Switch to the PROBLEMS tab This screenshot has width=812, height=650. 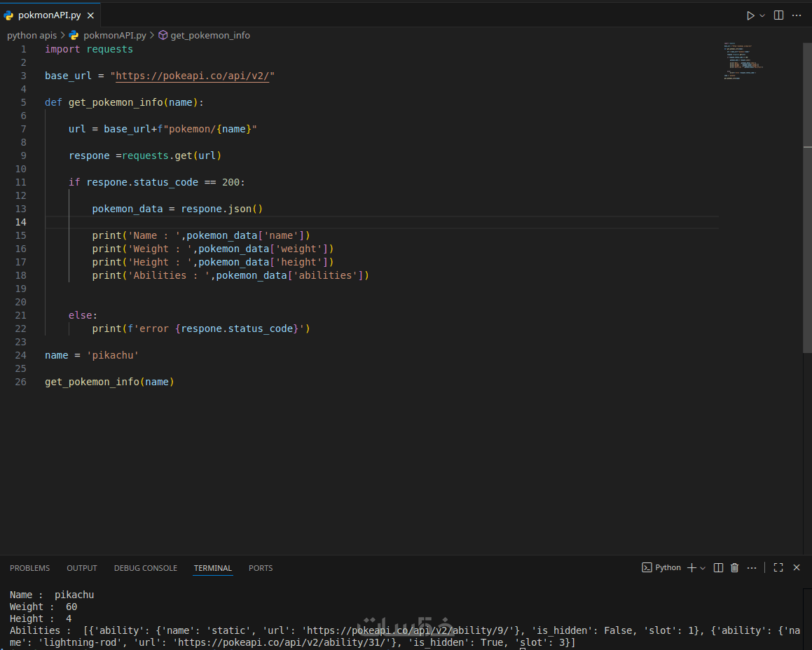click(x=30, y=568)
